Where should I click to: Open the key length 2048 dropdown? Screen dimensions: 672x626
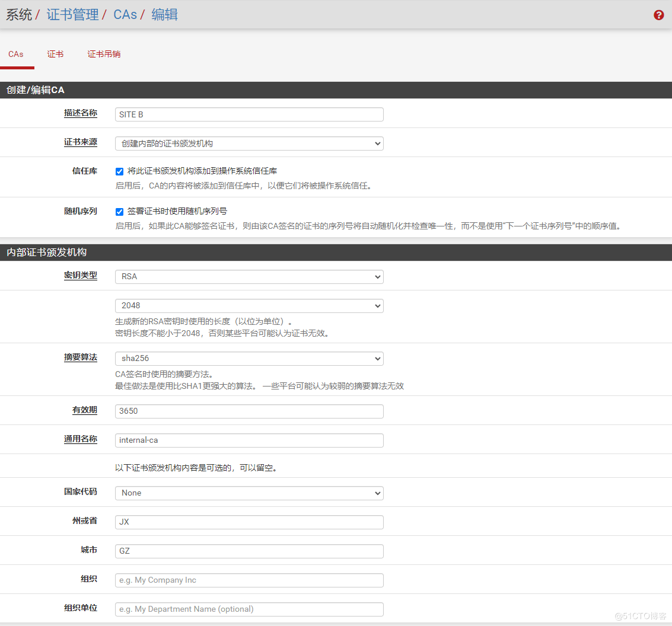249,305
